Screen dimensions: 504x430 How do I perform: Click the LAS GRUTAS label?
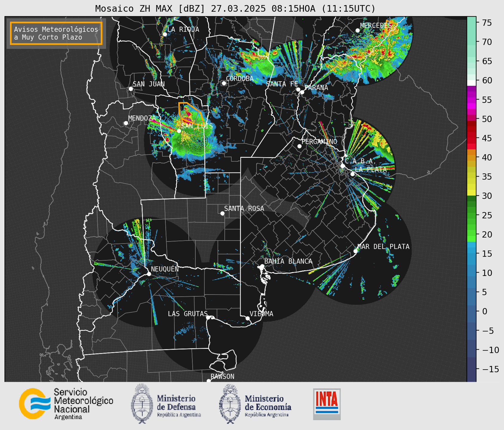(x=188, y=314)
